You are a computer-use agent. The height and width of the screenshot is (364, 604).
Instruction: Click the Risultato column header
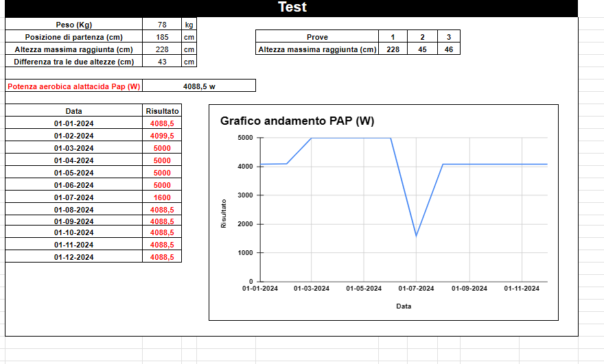[x=162, y=110]
